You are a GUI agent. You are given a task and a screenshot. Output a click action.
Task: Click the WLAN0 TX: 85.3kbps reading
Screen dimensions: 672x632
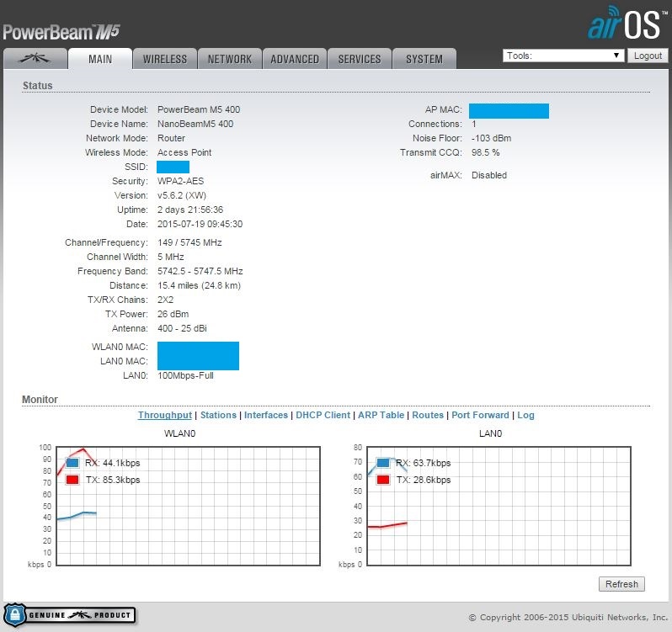point(113,480)
